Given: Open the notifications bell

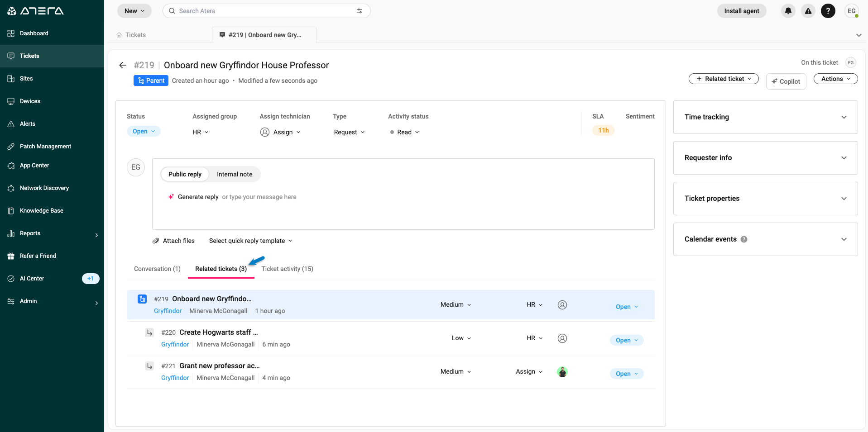Looking at the screenshot, I should (x=788, y=11).
